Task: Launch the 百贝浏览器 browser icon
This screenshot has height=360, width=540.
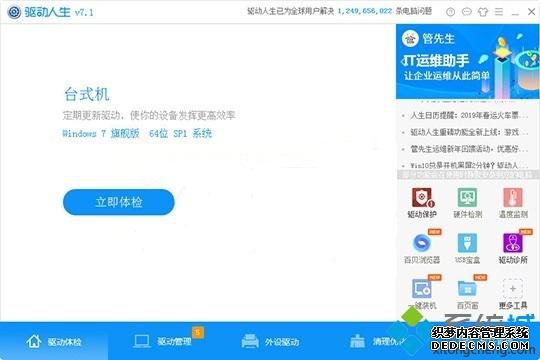Action: tap(422, 248)
